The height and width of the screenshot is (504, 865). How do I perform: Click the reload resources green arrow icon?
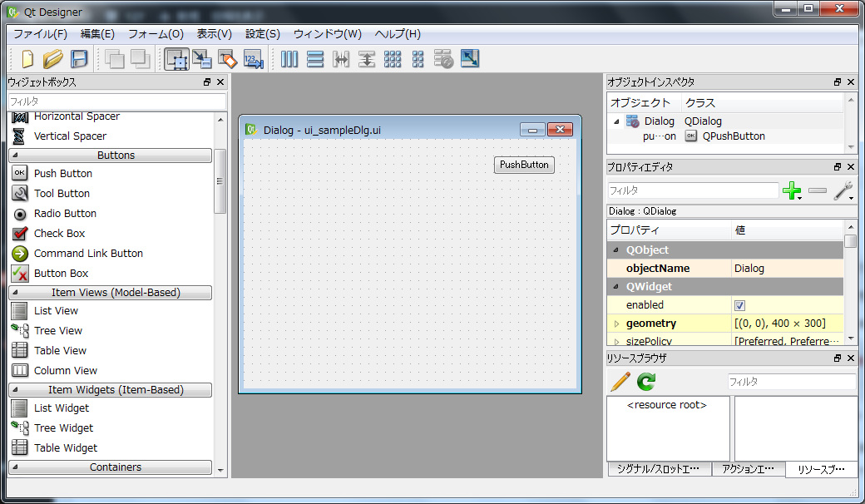pos(646,382)
